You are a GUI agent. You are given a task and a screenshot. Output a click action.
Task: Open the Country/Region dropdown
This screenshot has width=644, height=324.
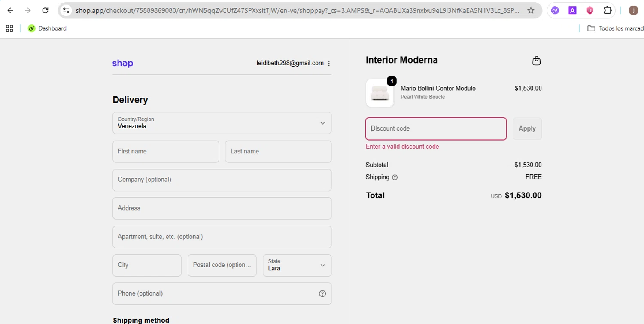pyautogui.click(x=222, y=123)
